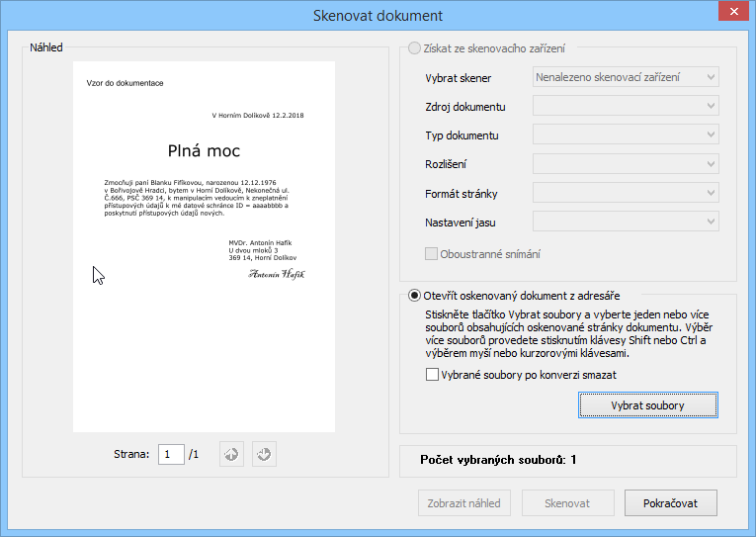Click the 'Skenovat dokument' title bar

point(378,15)
